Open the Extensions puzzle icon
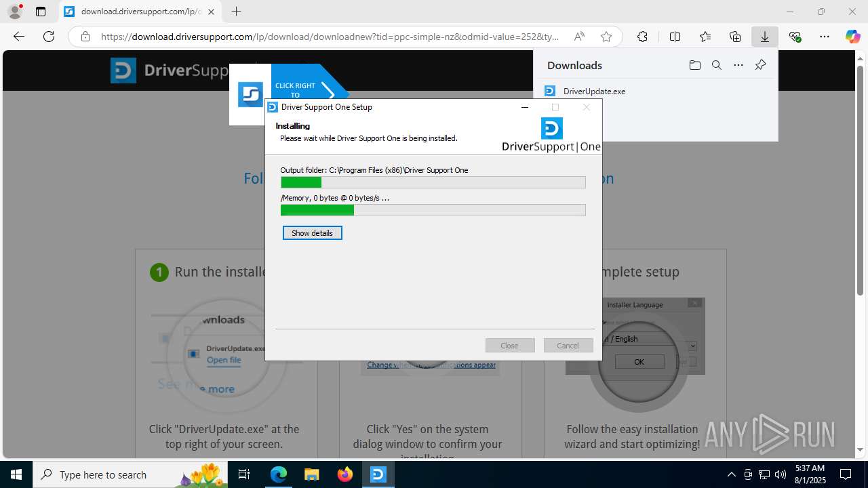The width and height of the screenshot is (868, 488). [x=642, y=37]
